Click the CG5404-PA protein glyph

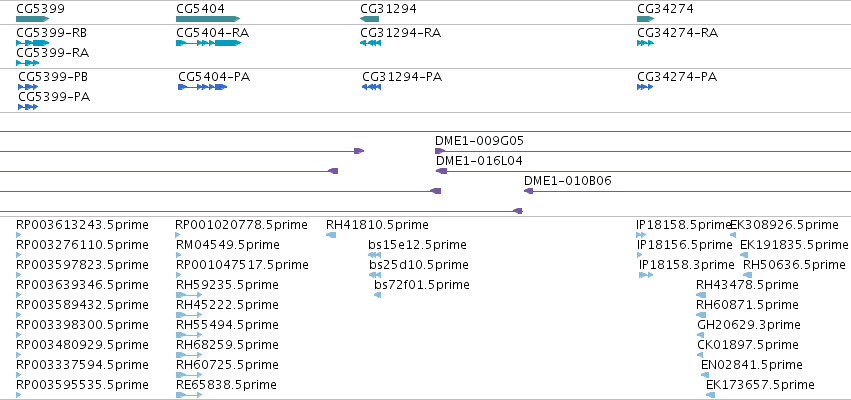pos(202,87)
